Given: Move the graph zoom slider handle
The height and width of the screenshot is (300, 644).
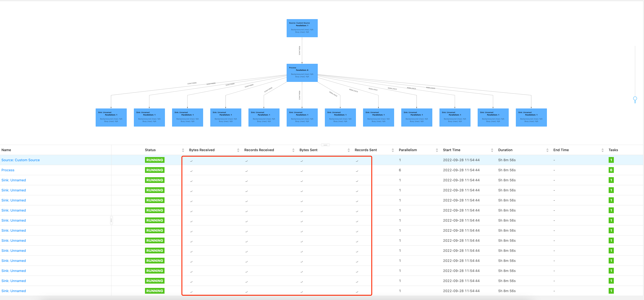Looking at the screenshot, I should pyautogui.click(x=635, y=98).
